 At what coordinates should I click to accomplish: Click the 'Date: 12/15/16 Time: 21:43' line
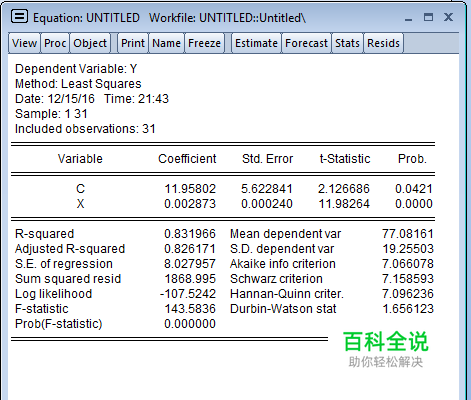click(x=92, y=99)
